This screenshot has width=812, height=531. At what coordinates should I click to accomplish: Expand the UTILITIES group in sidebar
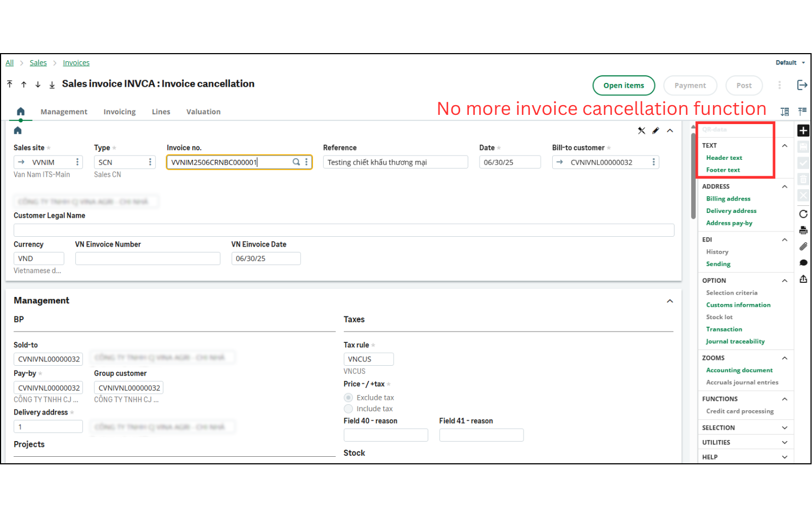click(784, 443)
